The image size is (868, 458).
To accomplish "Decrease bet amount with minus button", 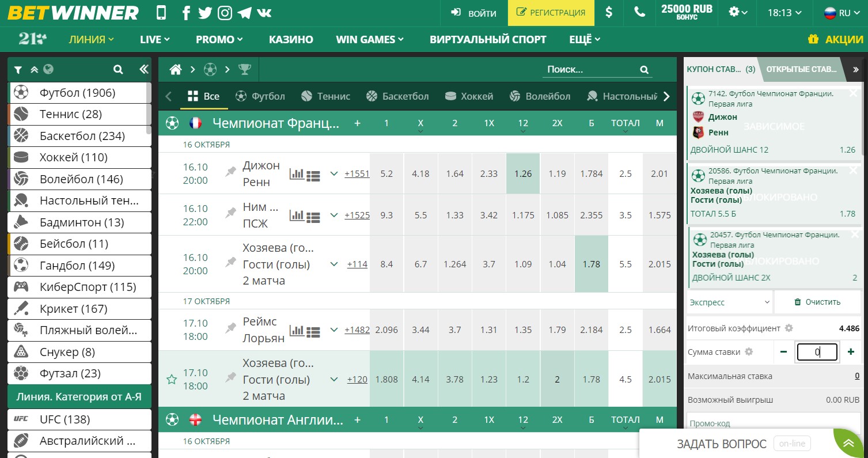I will coord(783,351).
